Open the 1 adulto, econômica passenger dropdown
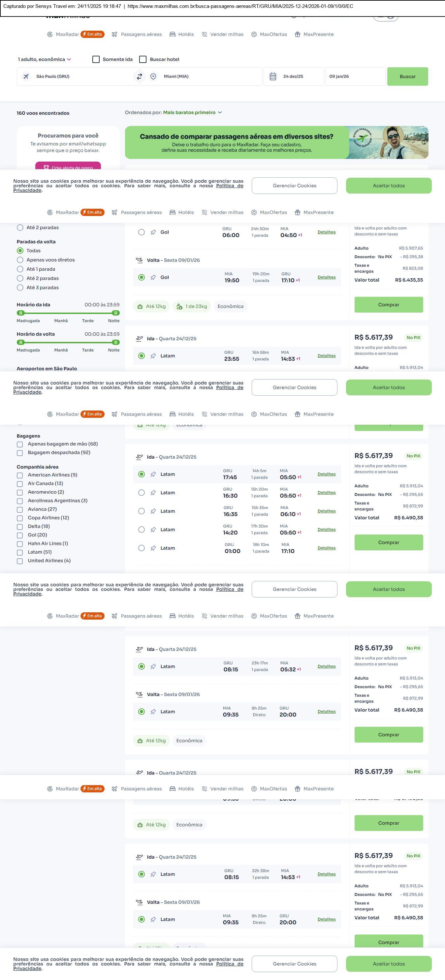Image resolution: width=445 pixels, height=980 pixels. [44, 59]
